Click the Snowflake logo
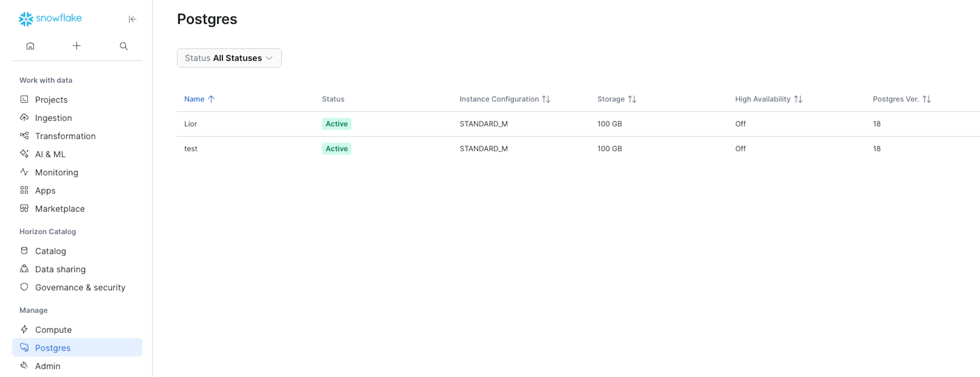980x377 pixels. (50, 19)
